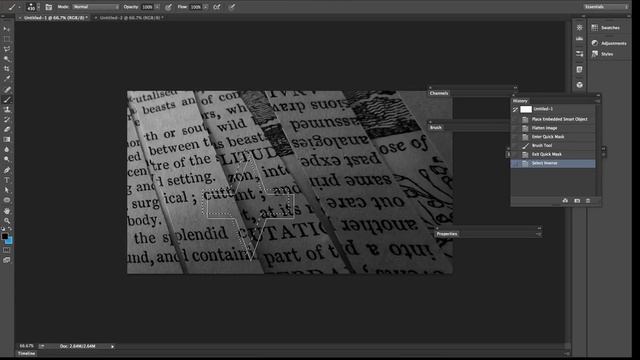This screenshot has height=360, width=640.
Task: Set history brush source on Untitled-1 snapshot
Action: [x=516, y=109]
